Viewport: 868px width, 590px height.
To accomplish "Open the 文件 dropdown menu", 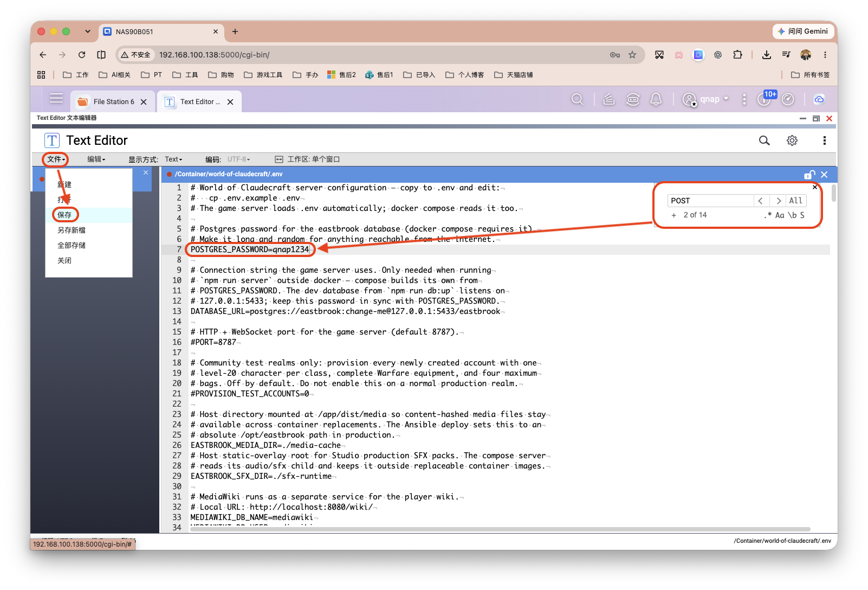I will (56, 159).
